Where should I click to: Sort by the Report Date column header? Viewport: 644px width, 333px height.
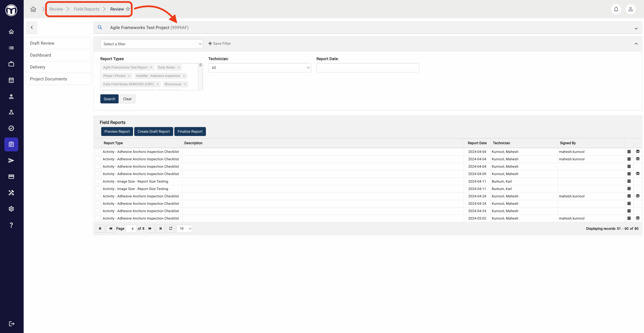tap(477, 143)
